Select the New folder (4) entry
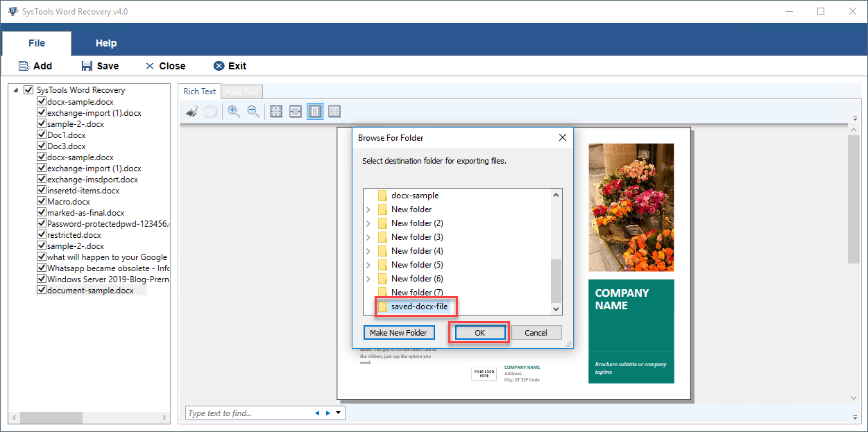This screenshot has height=432, width=868. tap(417, 250)
